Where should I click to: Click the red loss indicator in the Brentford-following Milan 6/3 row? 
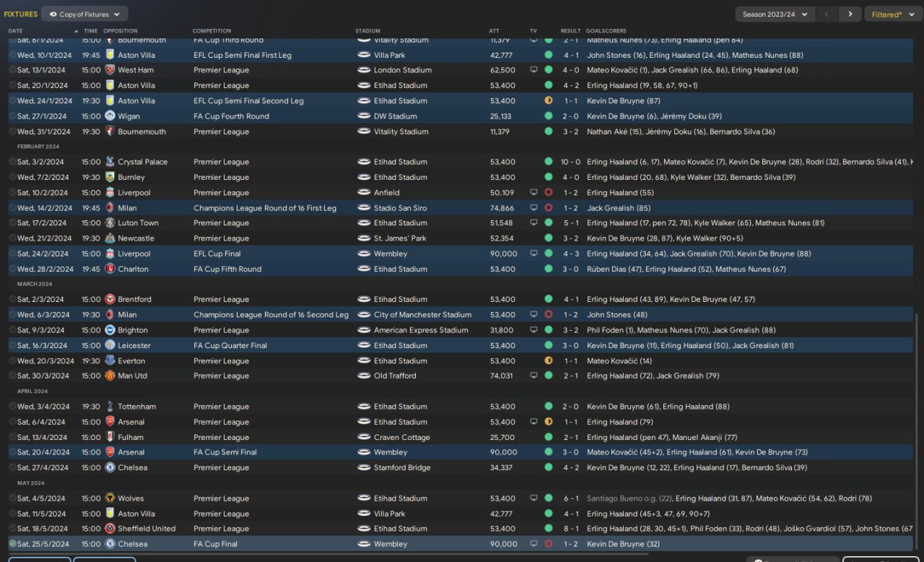pyautogui.click(x=549, y=315)
